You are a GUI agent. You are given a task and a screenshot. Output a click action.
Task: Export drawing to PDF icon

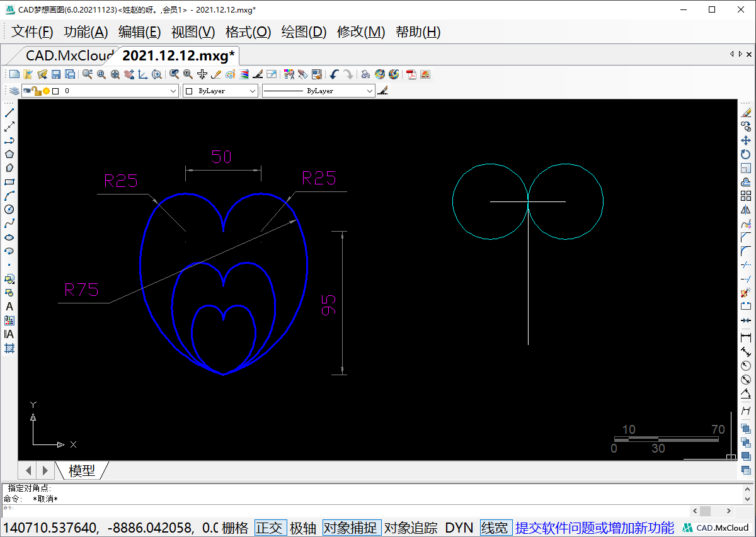pos(411,74)
